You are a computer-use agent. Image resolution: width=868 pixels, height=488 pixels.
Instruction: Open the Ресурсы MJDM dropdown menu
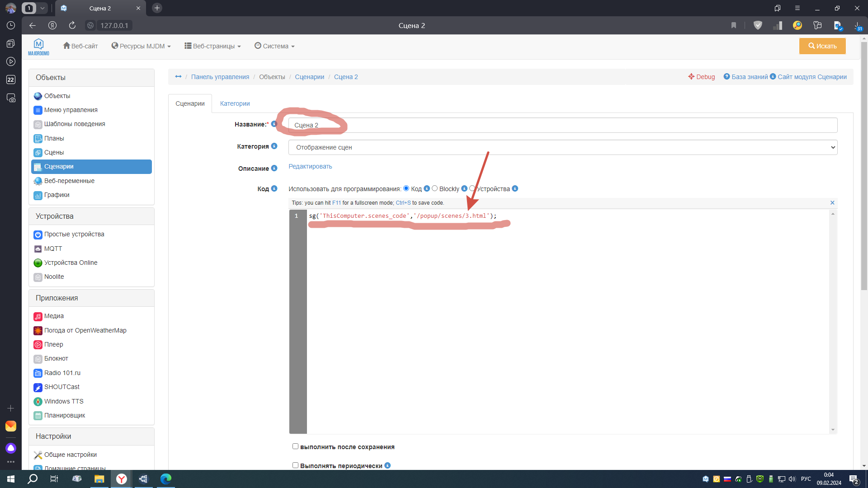click(141, 46)
